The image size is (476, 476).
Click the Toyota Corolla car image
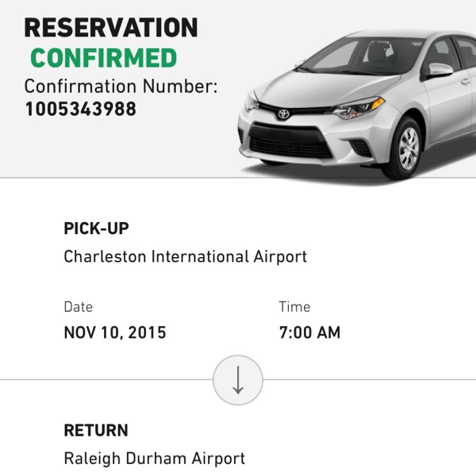pos(357,105)
